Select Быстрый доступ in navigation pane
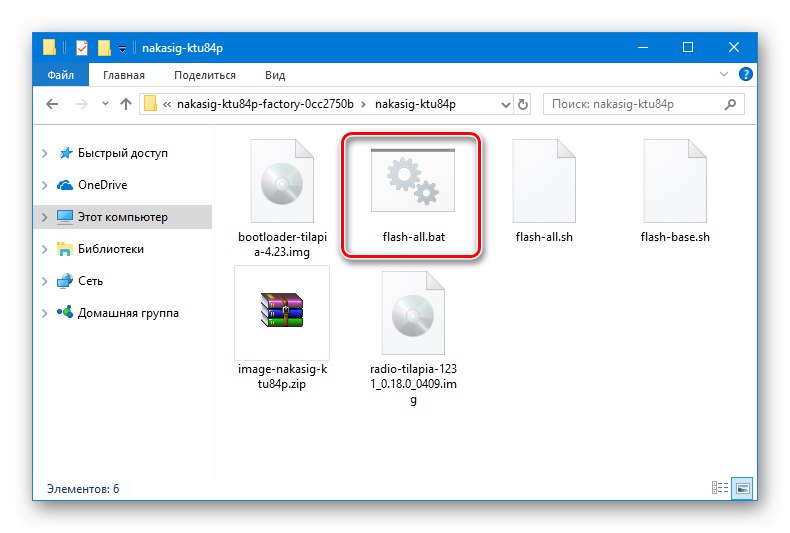Viewport: 790px width, 533px height. click(123, 153)
